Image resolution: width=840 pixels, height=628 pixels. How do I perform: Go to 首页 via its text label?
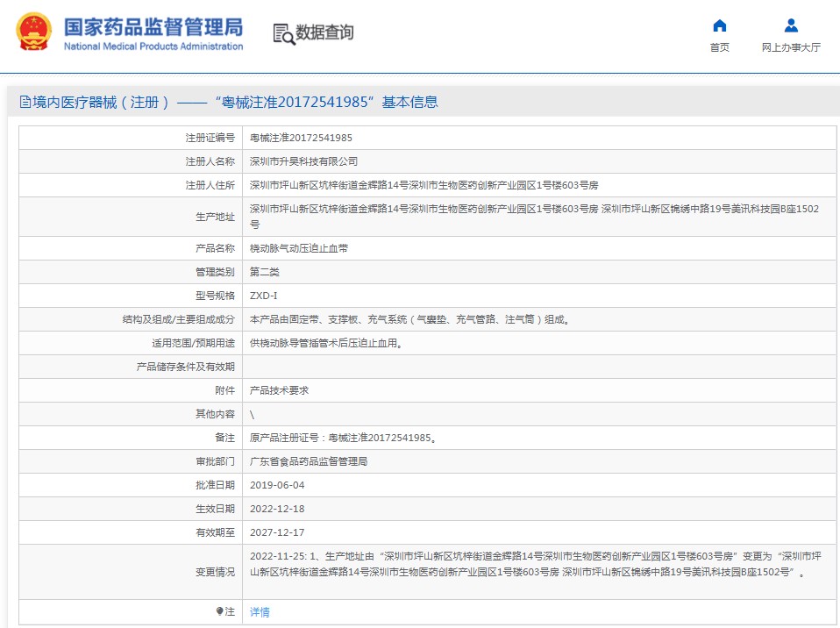[x=719, y=47]
